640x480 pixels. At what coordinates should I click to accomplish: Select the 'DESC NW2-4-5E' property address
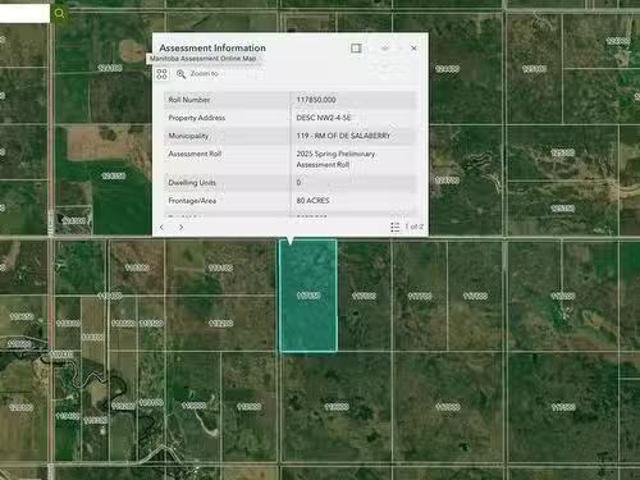(324, 118)
